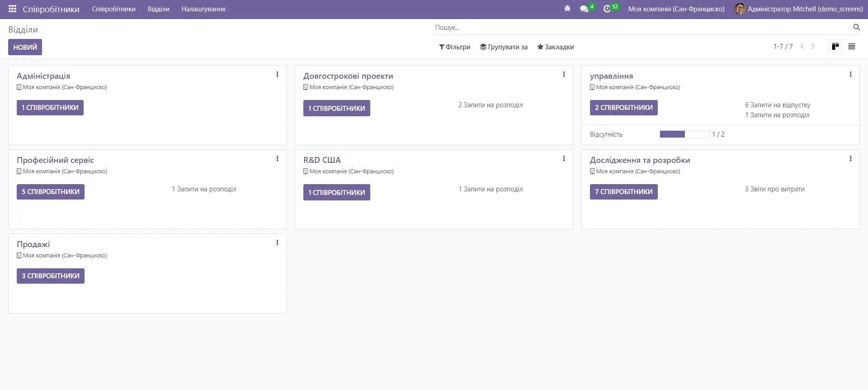Screen dimensions: 868x390
Task: Open the Налаштування menu
Action: click(x=203, y=9)
